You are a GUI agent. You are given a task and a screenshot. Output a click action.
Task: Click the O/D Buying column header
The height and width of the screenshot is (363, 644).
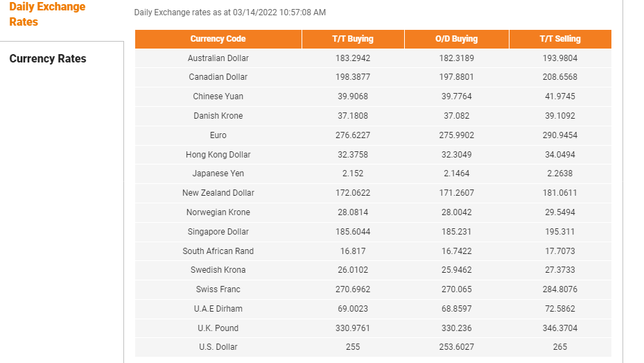click(457, 39)
